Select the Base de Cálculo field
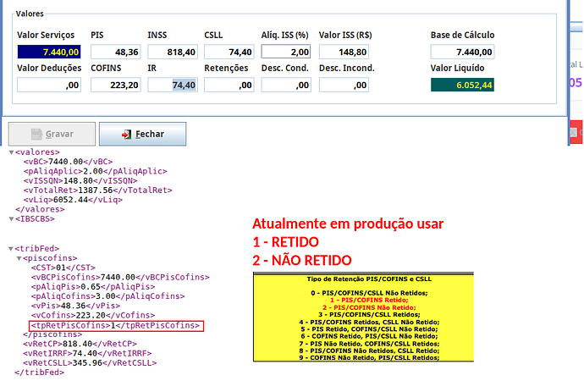The width and height of the screenshot is (584, 392). coord(465,52)
